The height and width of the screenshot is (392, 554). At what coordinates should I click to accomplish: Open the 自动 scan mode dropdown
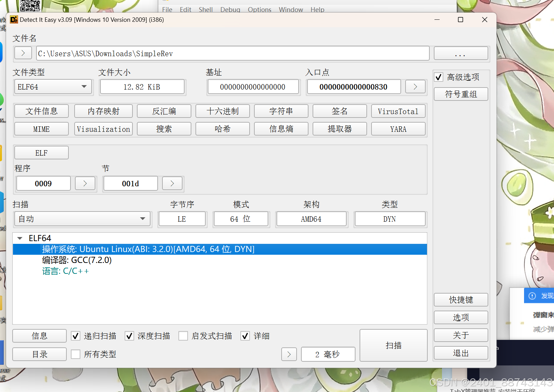click(82, 219)
